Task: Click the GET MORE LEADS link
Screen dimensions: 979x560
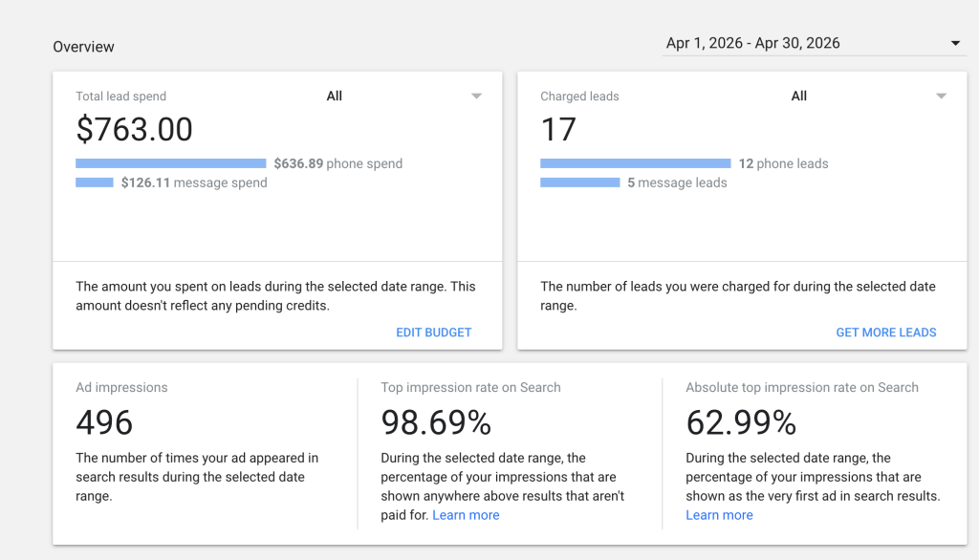Action: click(885, 332)
